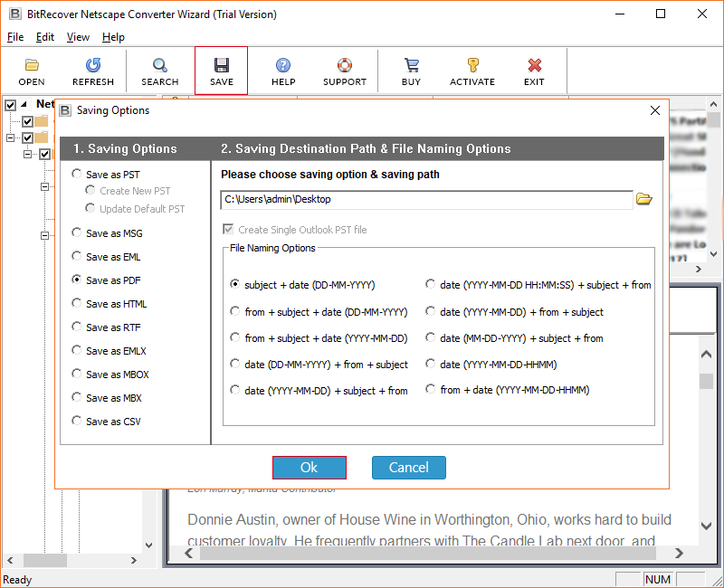Select Save as HTML option
Viewport: 724px width, 588px height.
(110, 304)
